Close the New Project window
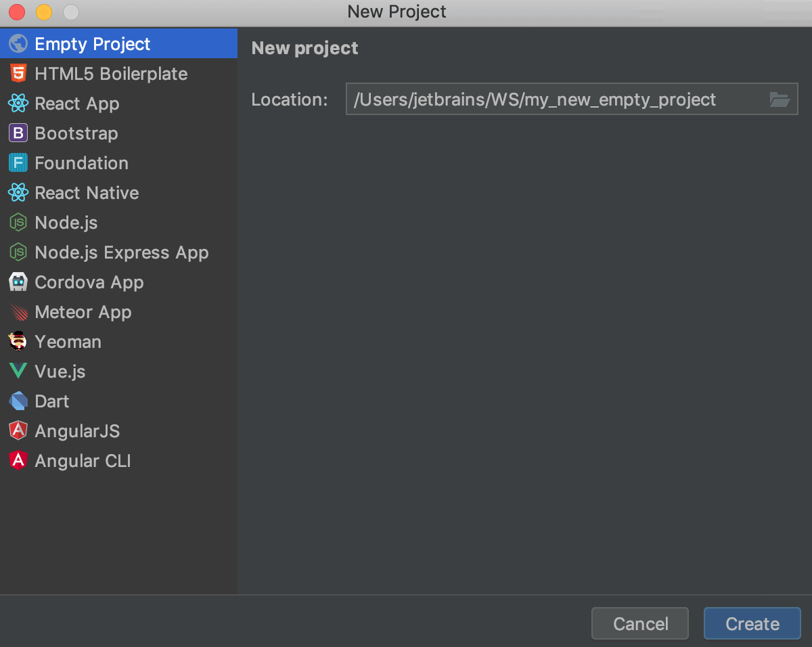This screenshot has height=647, width=812. point(17,12)
